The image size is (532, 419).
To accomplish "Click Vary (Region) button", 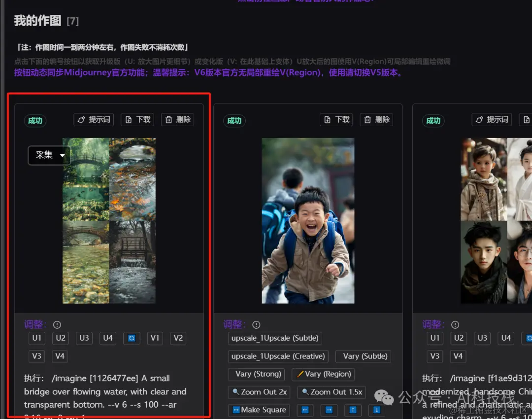I will coord(323,374).
